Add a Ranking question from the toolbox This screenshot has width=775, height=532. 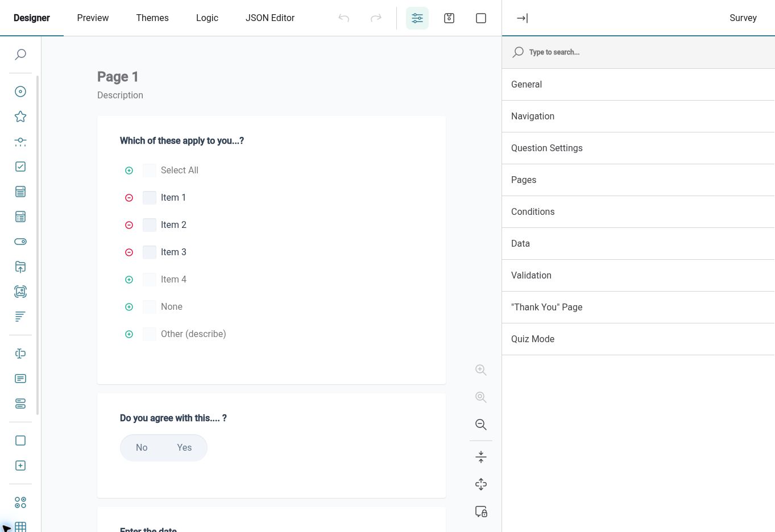[x=20, y=317]
